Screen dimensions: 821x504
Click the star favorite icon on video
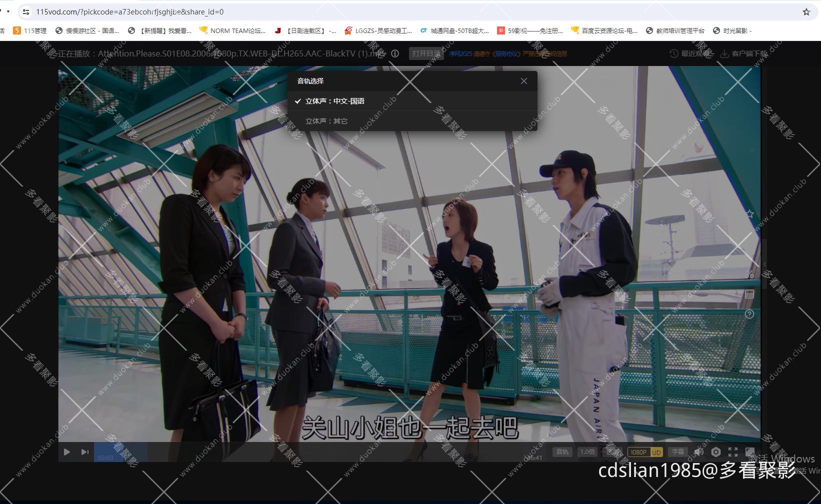coord(750,214)
